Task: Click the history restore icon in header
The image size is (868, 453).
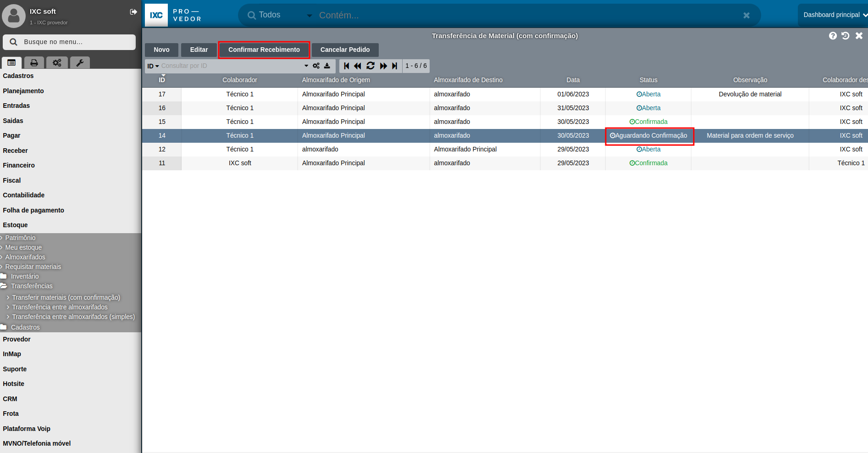Action: tap(846, 36)
